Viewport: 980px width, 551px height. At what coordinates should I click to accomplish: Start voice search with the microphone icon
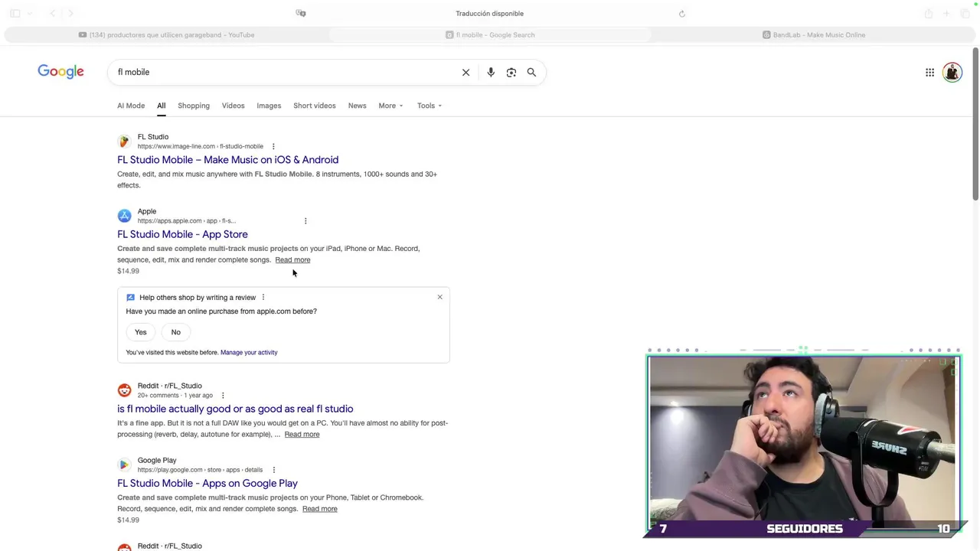coord(491,72)
